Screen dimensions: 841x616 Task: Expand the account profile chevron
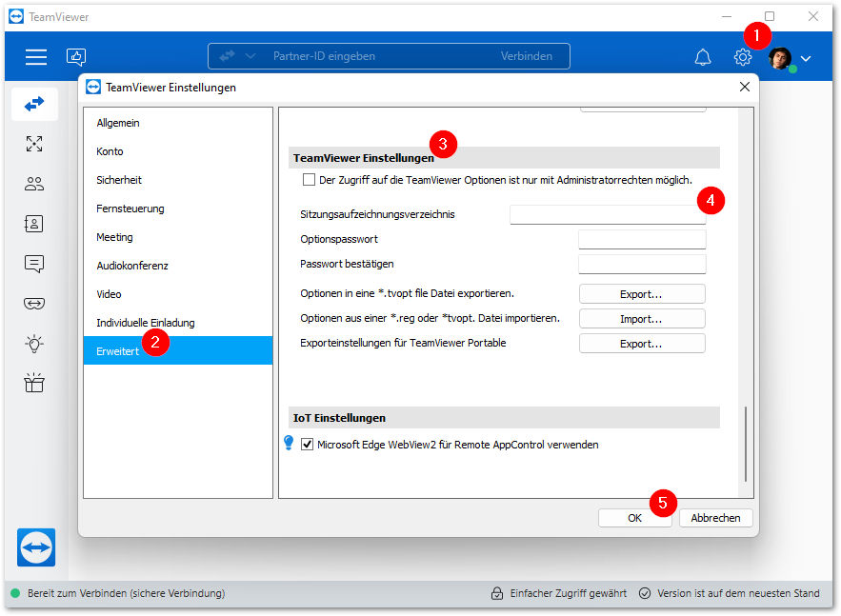[x=806, y=58]
